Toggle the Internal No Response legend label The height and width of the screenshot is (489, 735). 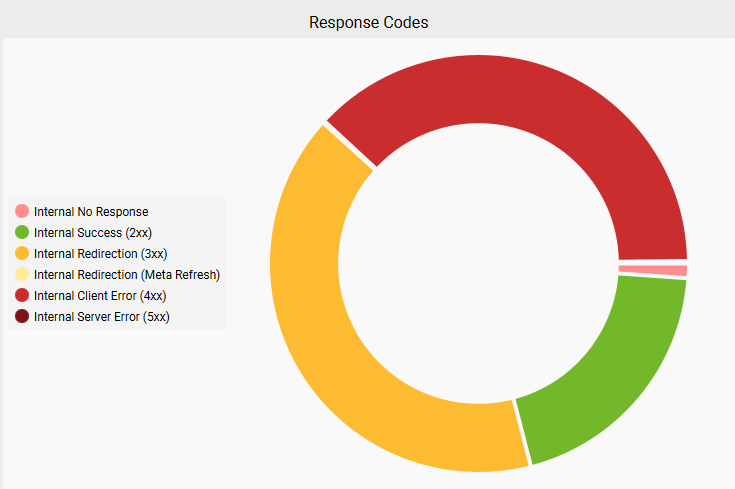coord(91,212)
